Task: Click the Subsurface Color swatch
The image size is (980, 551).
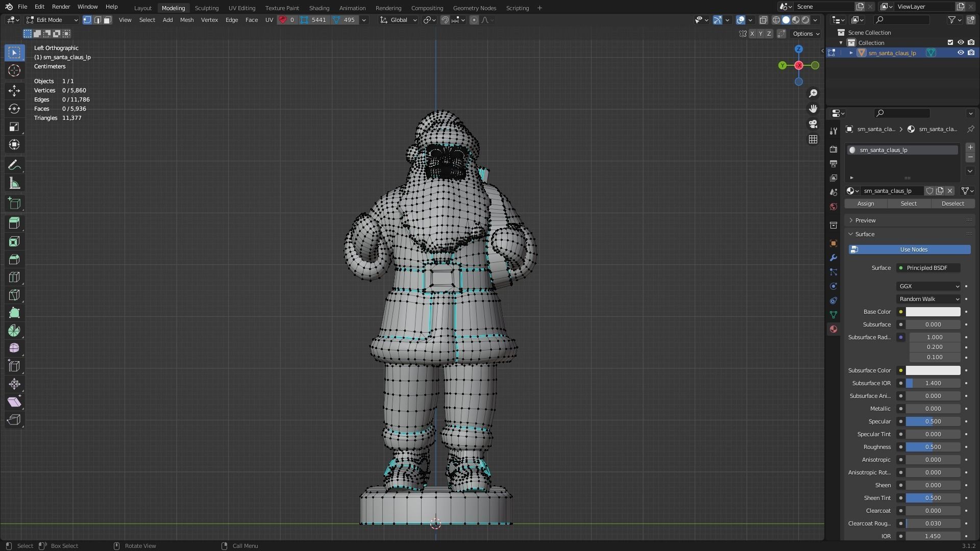Action: (x=933, y=370)
